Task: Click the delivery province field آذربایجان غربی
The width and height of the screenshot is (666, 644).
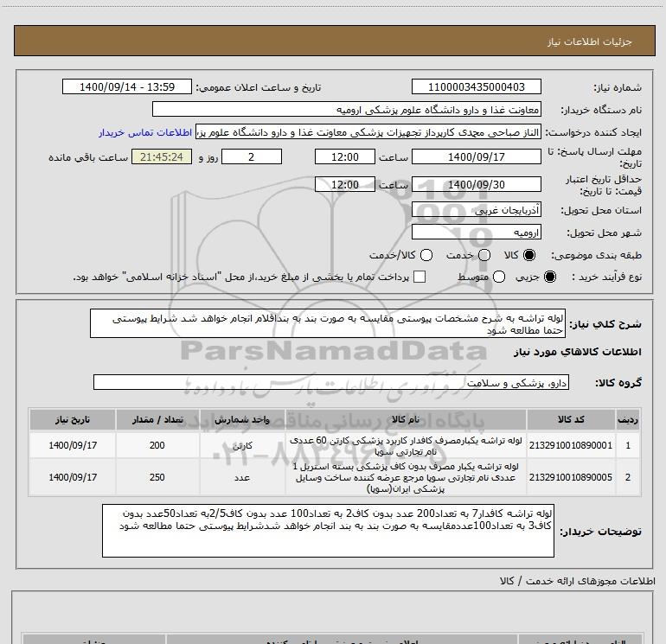Action: [x=476, y=210]
